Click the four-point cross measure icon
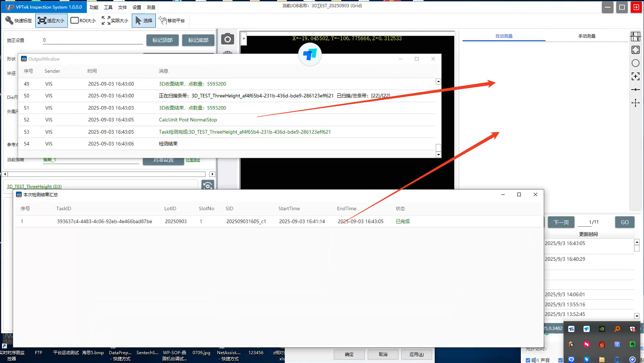644x363 pixels. 635,103
